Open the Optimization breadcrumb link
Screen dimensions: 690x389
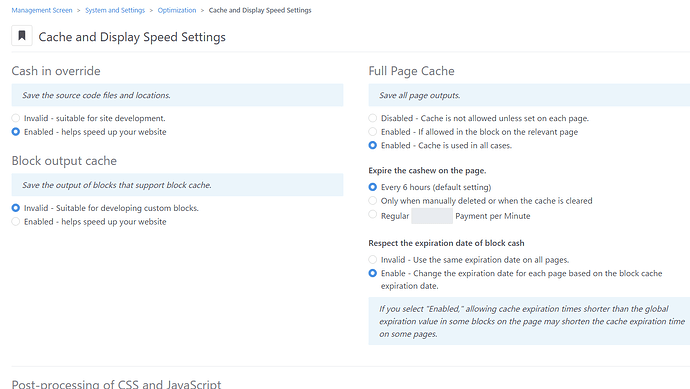tap(177, 10)
